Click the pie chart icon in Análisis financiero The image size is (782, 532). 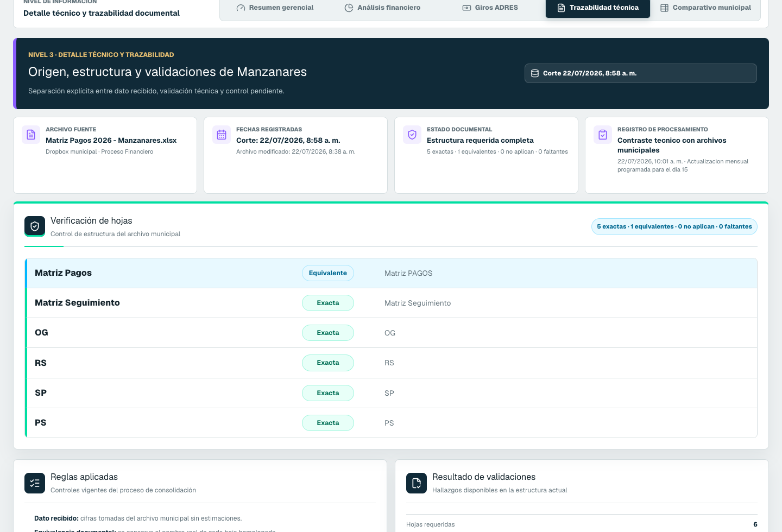[349, 8]
